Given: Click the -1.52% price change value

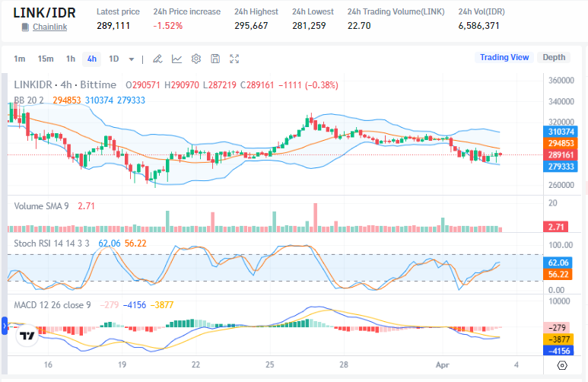Looking at the screenshot, I should pyautogui.click(x=167, y=26).
